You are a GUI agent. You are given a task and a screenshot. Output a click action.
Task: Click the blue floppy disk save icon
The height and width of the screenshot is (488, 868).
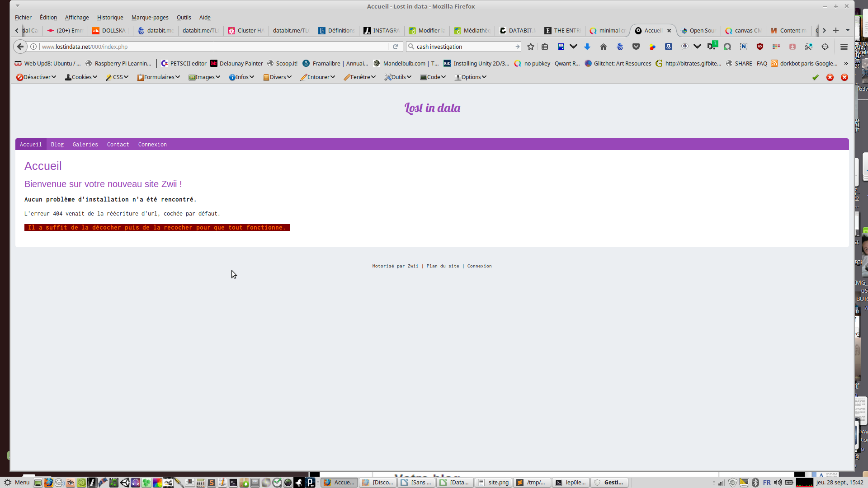pyautogui.click(x=561, y=47)
